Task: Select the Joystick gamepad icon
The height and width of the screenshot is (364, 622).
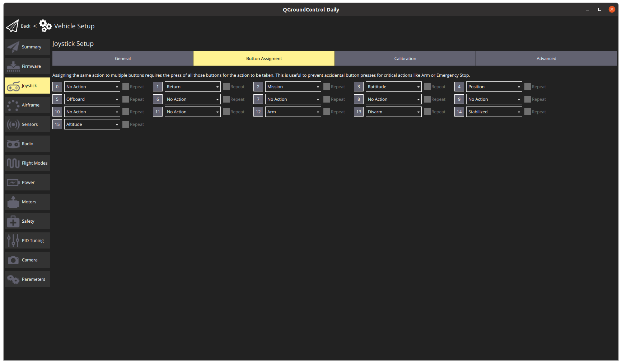Action: pos(13,86)
